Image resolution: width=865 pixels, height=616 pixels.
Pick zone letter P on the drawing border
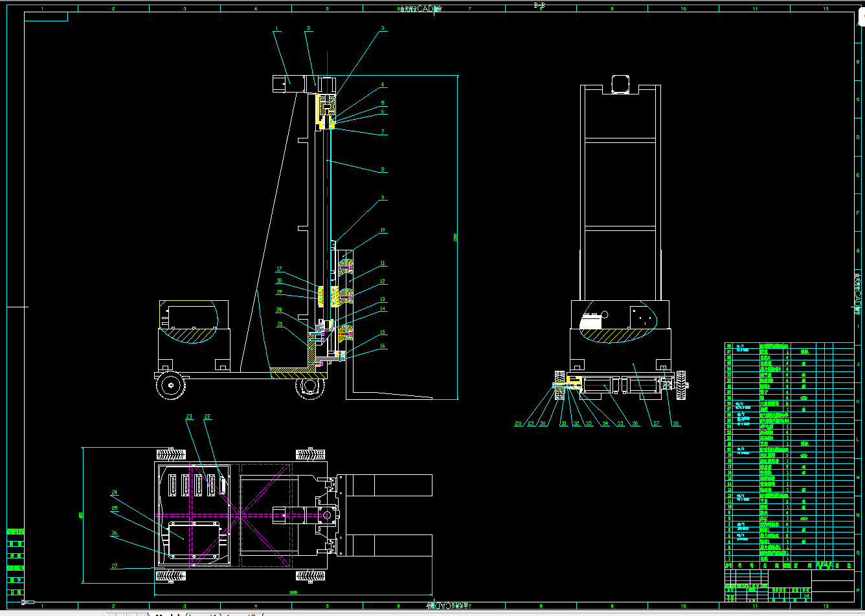tap(858, 590)
